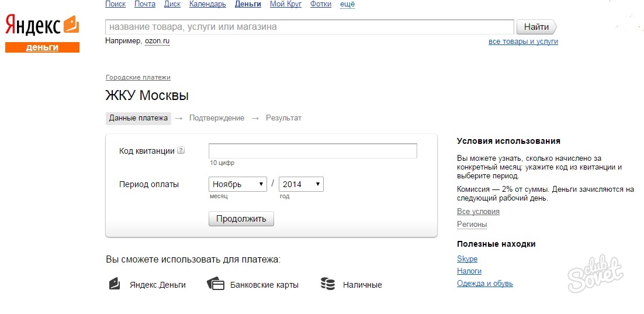Click the Подтверждение step
Screen dimensions: 644x314
(216, 118)
